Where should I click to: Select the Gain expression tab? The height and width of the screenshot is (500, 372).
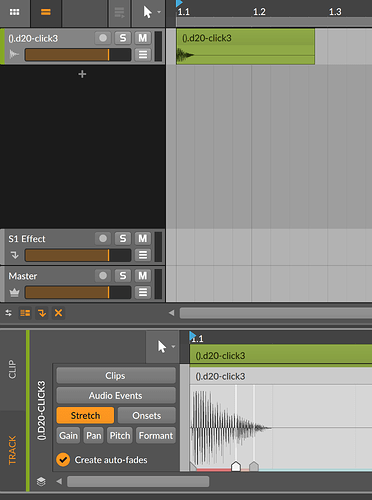pyautogui.click(x=68, y=436)
